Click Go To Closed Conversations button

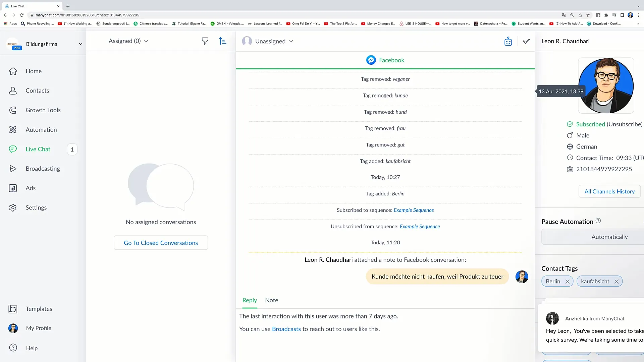161,242
